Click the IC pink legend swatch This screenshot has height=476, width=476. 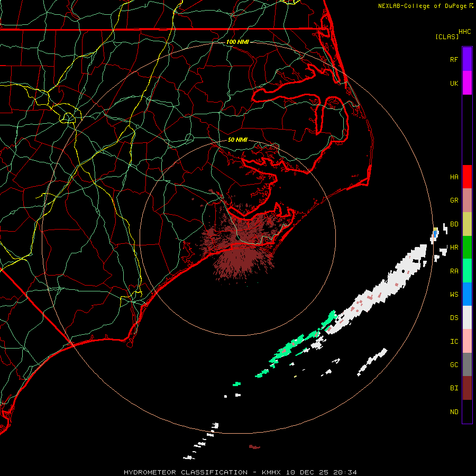pos(467,341)
